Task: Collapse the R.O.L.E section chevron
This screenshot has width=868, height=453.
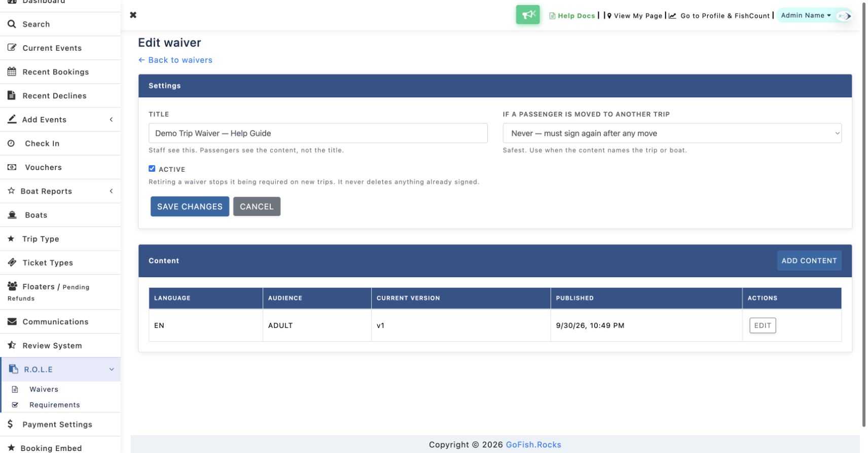Action: [x=112, y=369]
